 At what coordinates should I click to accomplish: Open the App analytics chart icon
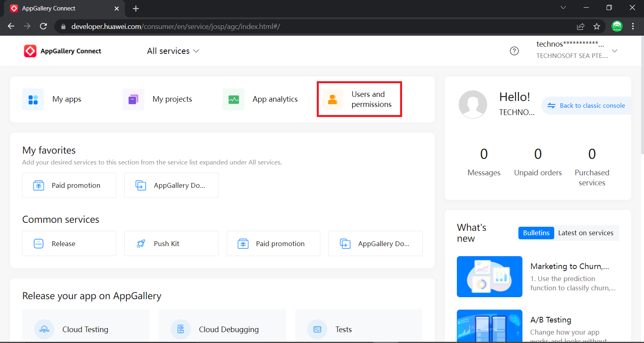pyautogui.click(x=233, y=99)
